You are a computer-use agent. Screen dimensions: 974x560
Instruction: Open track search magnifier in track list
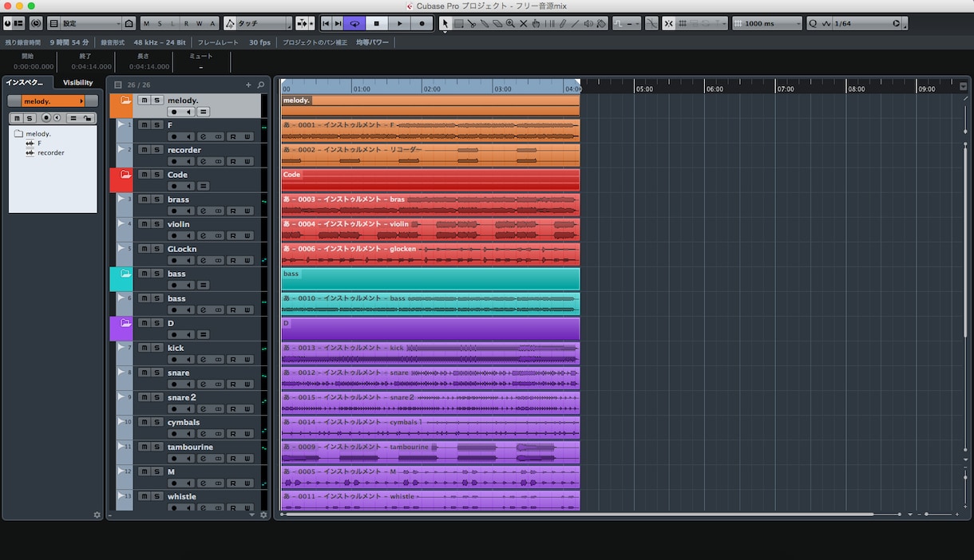[x=260, y=85]
